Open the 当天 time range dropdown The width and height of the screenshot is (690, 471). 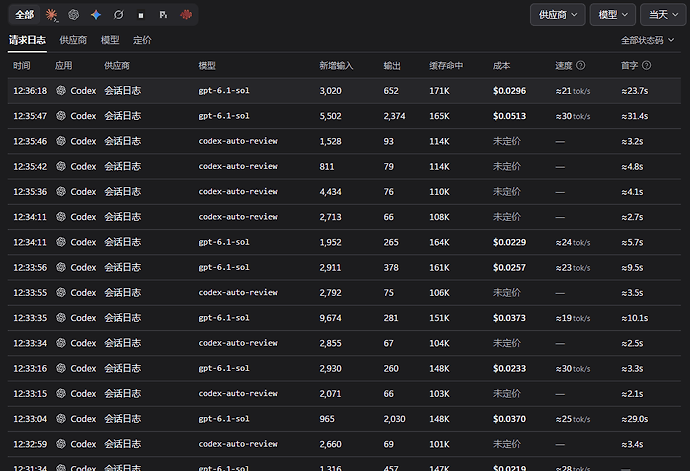pos(663,15)
